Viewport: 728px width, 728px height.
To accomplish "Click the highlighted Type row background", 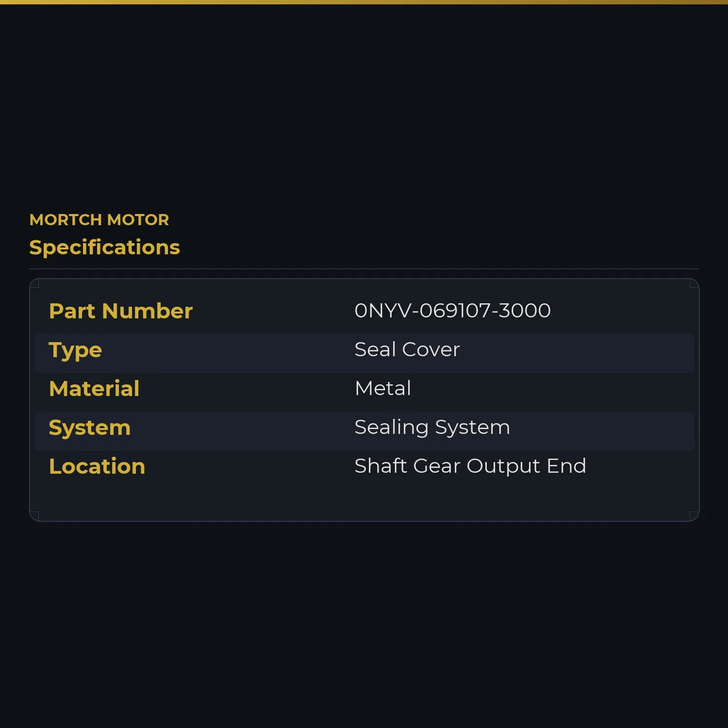I will click(x=364, y=353).
